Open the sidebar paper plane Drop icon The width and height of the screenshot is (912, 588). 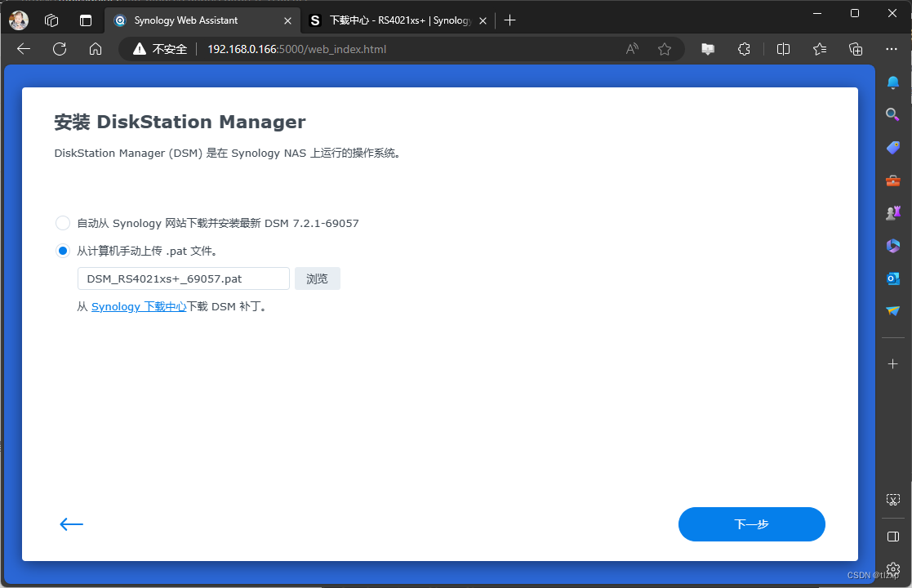(892, 311)
